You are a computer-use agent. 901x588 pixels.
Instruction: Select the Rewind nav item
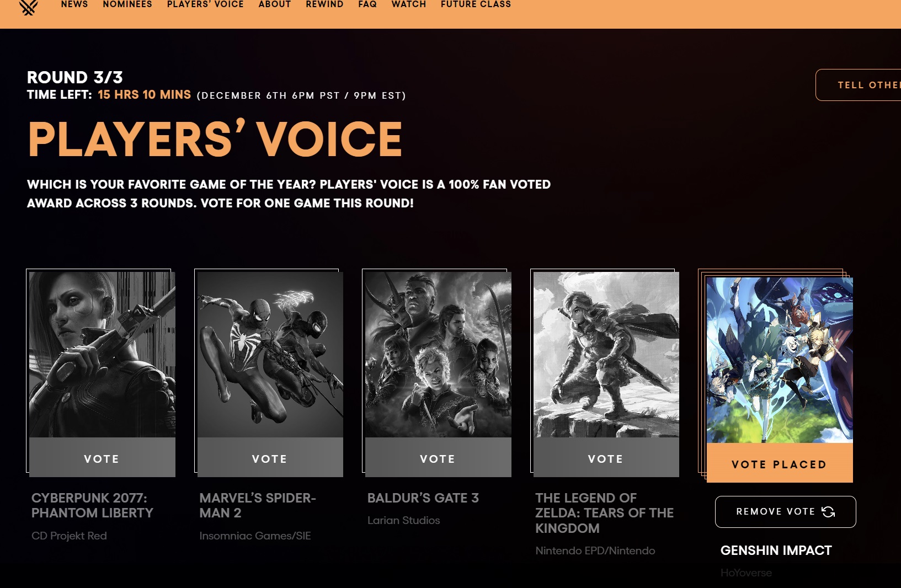(324, 4)
